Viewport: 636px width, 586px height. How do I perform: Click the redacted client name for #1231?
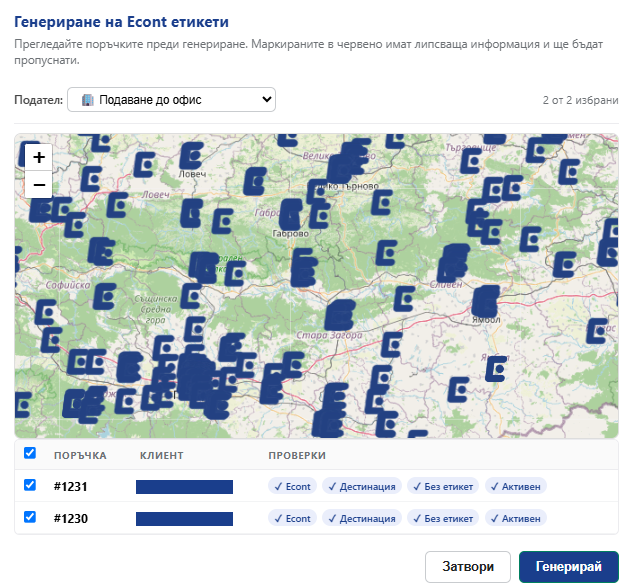(185, 487)
